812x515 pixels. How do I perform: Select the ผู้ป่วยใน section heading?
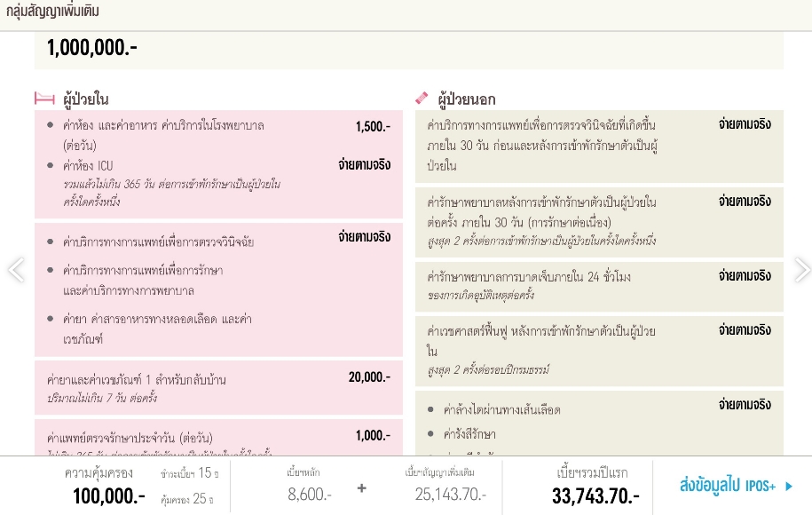click(85, 99)
